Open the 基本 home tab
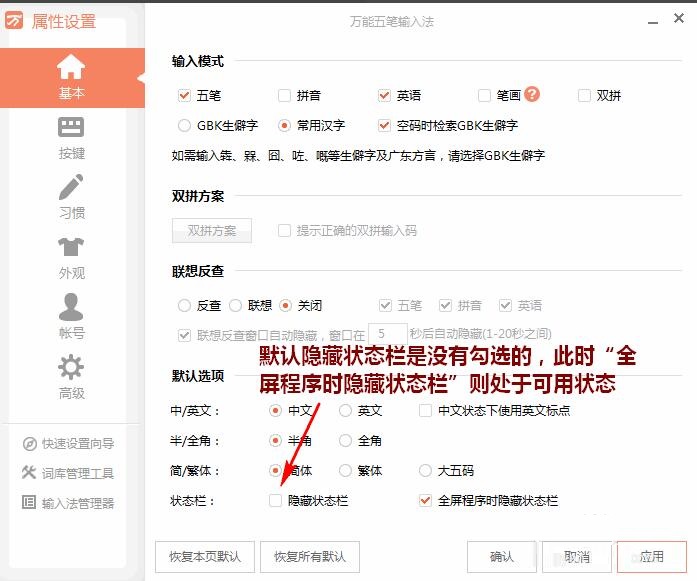Viewport: 697px width, 581px height. pos(71,78)
